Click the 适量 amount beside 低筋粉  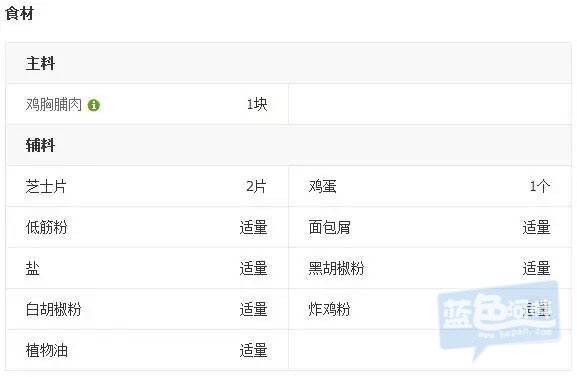click(x=254, y=227)
